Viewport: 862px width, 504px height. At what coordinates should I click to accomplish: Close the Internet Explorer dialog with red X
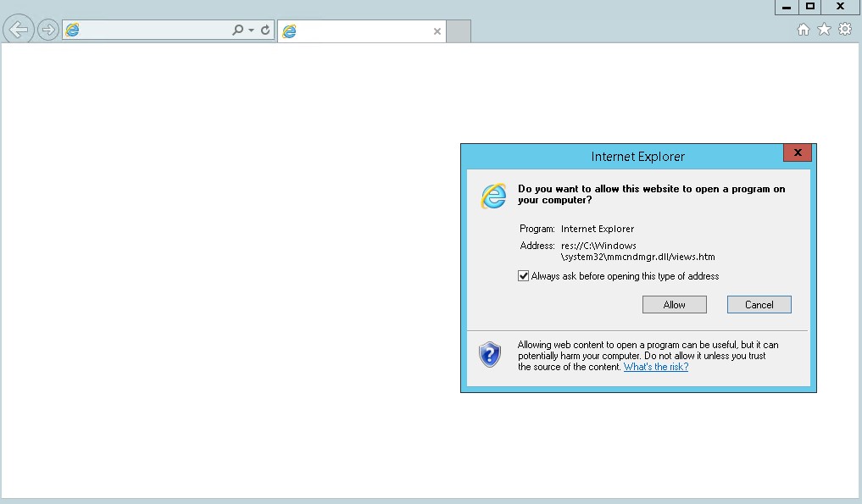(798, 152)
